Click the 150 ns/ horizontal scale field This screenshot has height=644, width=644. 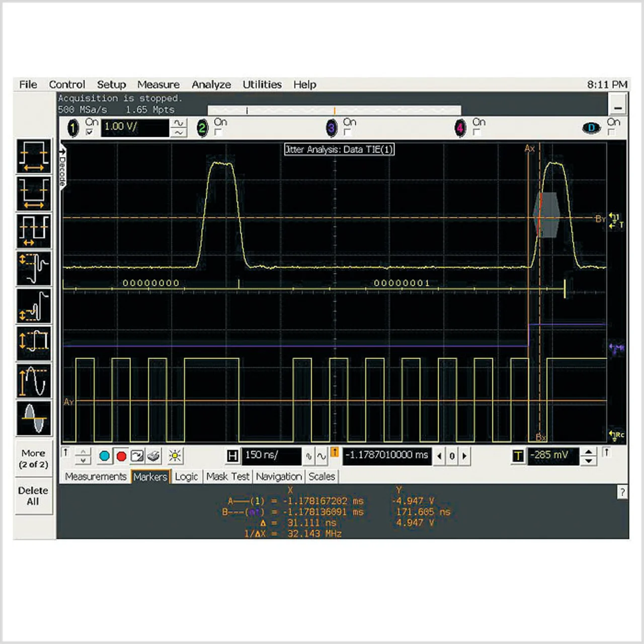[x=271, y=456]
